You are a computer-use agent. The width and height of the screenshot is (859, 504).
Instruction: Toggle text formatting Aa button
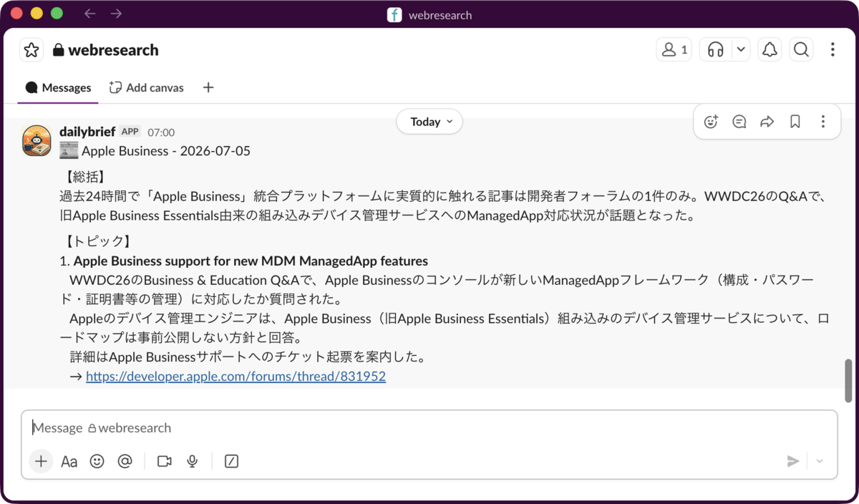pyautogui.click(x=69, y=462)
